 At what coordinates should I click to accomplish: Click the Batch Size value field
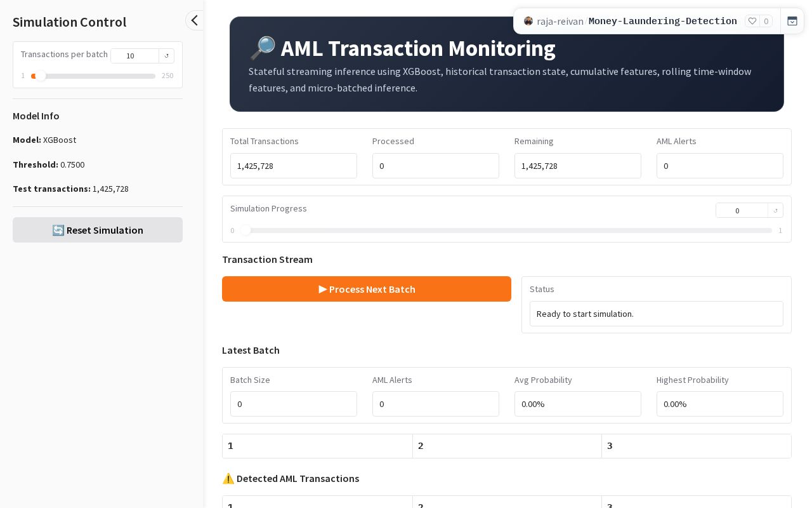(294, 404)
